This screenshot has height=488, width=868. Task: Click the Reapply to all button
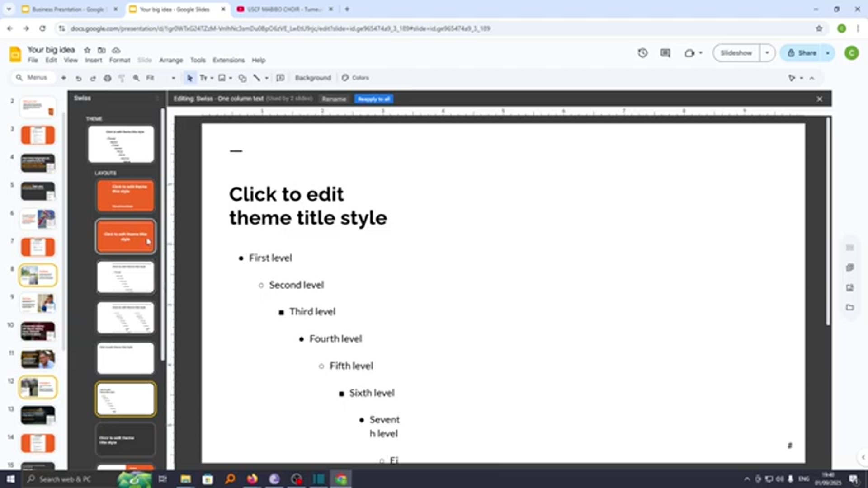click(x=374, y=99)
